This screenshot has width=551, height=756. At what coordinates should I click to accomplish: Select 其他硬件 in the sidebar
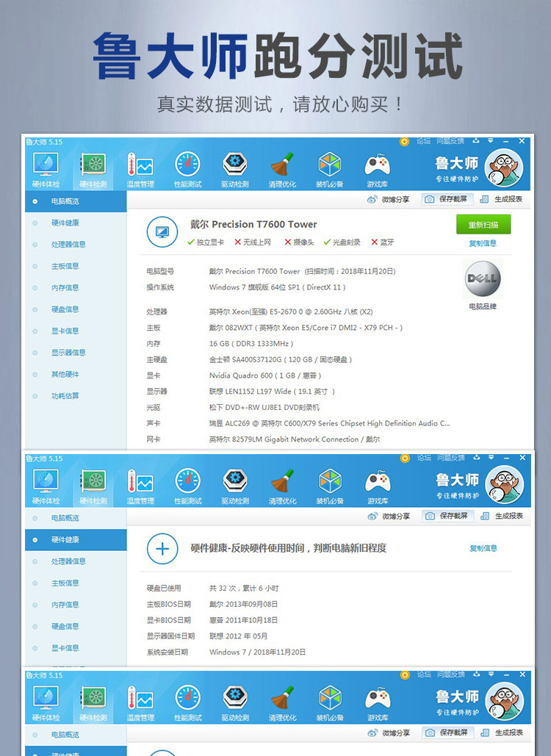76,375
